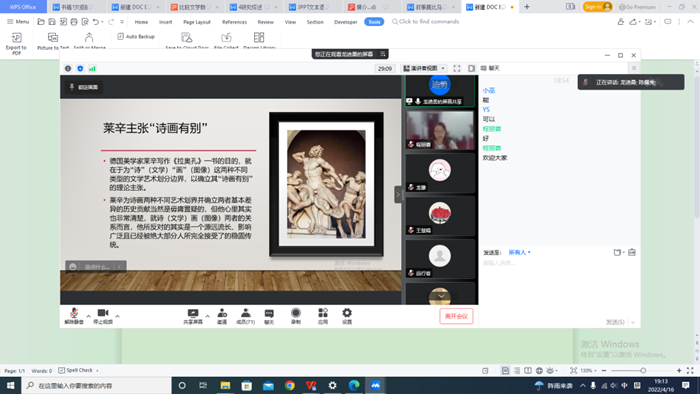Open the apps icon in meeting toolbar
The width and height of the screenshot is (700, 394).
coord(323,313)
